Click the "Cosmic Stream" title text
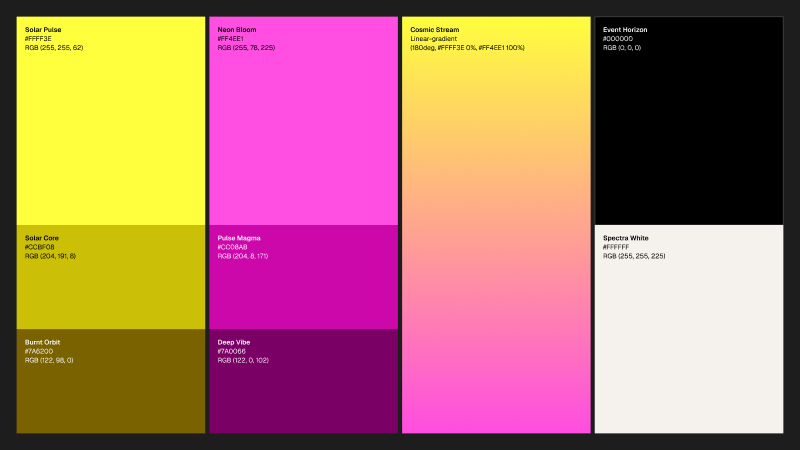Image resolution: width=800 pixels, height=450 pixels. 435,30
